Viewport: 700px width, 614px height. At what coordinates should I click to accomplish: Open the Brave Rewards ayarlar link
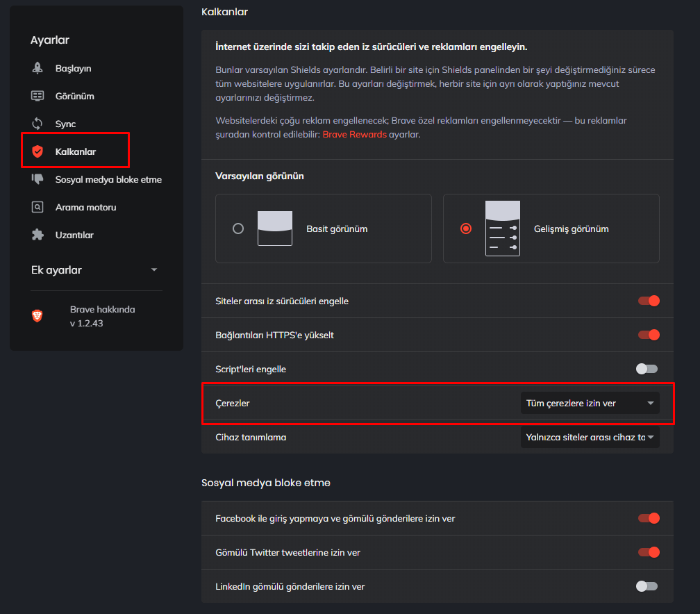pyautogui.click(x=354, y=134)
